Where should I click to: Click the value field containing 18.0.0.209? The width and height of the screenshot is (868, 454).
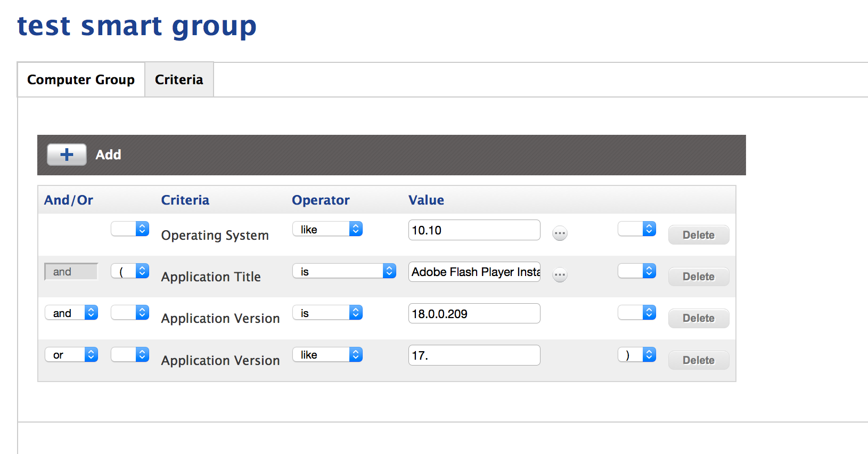(x=474, y=313)
